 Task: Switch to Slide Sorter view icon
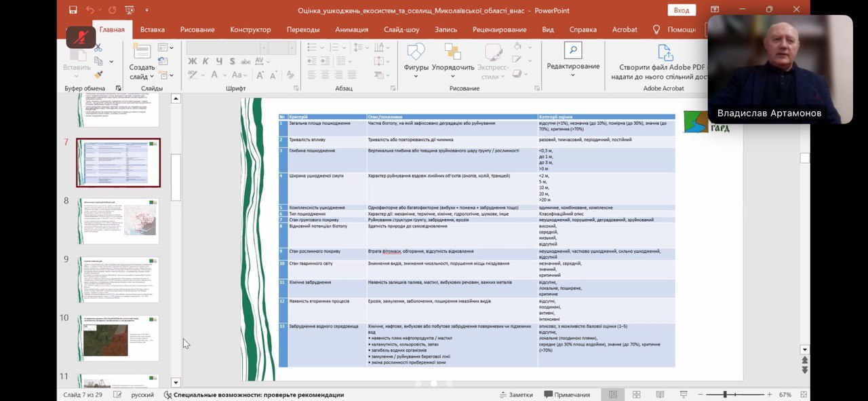pos(636,394)
